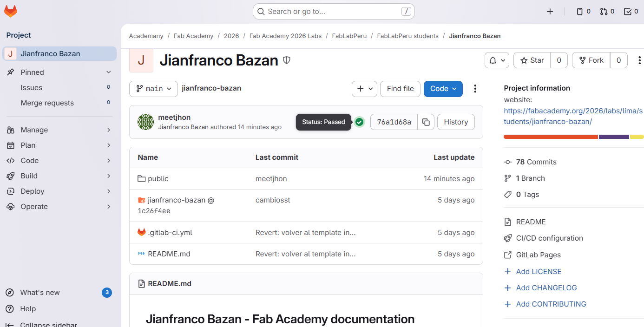Open the main branch selector dropdown
Viewport: 644px width, 327px height.
pyautogui.click(x=153, y=89)
